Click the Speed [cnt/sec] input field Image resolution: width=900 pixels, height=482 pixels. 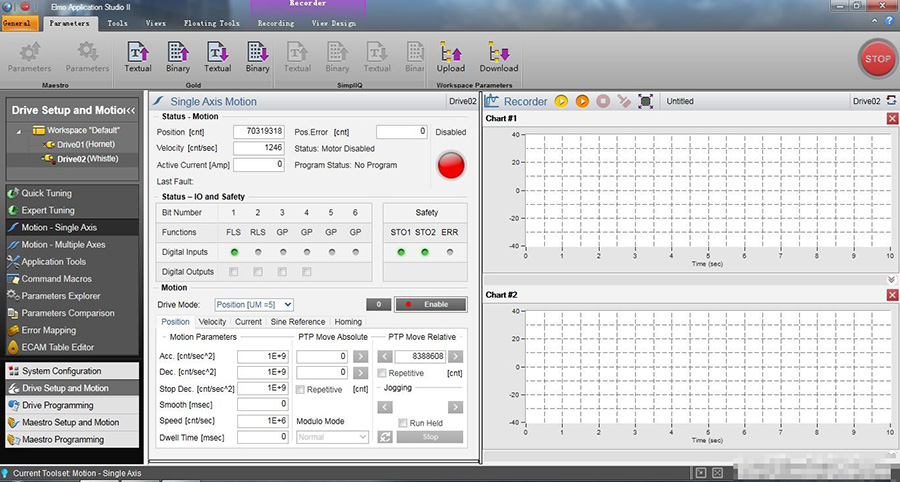[x=261, y=421]
